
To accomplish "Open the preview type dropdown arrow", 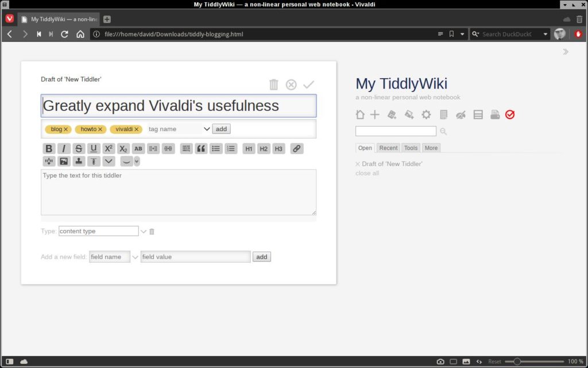I will coord(137,162).
